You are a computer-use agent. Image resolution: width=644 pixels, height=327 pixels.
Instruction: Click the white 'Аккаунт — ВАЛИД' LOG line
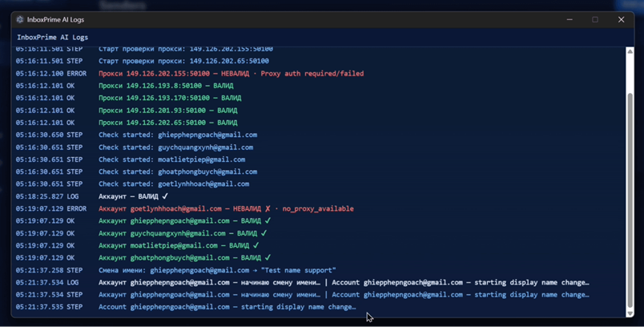click(x=133, y=196)
